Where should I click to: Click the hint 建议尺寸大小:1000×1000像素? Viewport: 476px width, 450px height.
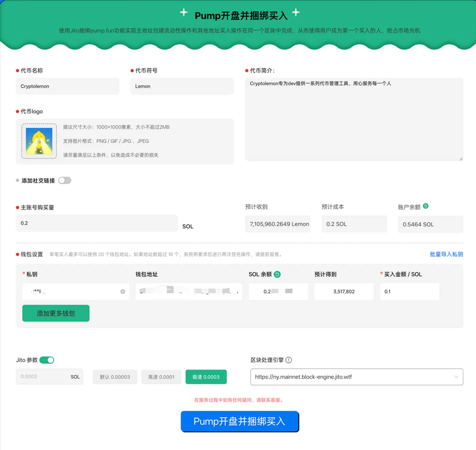coord(116,127)
